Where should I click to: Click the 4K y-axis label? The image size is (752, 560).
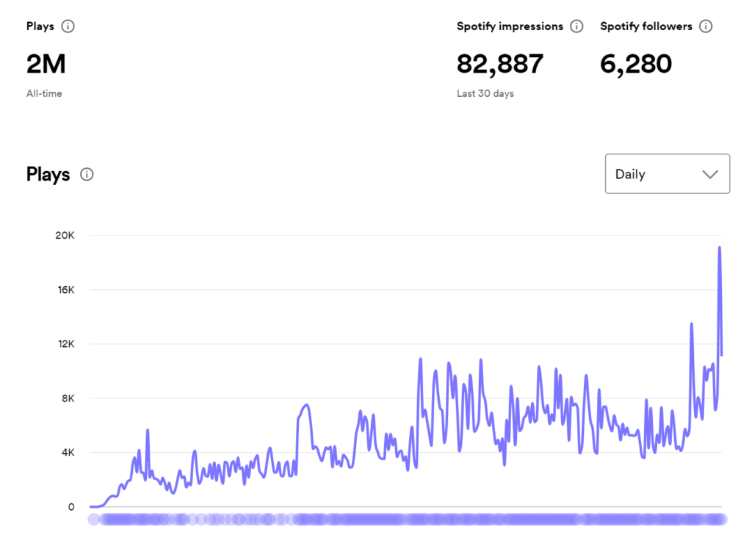pyautogui.click(x=66, y=453)
